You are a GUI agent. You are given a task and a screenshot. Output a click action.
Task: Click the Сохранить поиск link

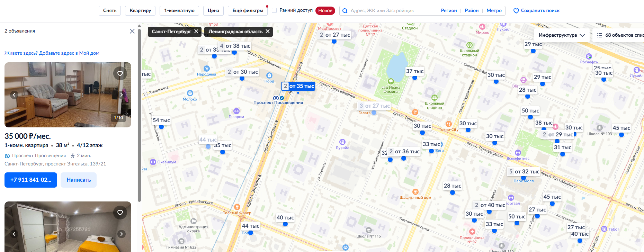pos(540,11)
